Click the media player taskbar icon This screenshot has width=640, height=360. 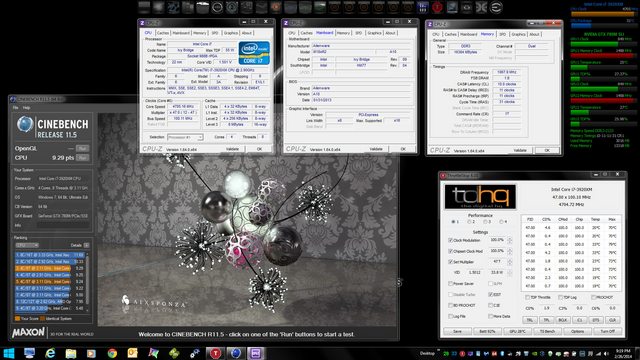point(91,353)
